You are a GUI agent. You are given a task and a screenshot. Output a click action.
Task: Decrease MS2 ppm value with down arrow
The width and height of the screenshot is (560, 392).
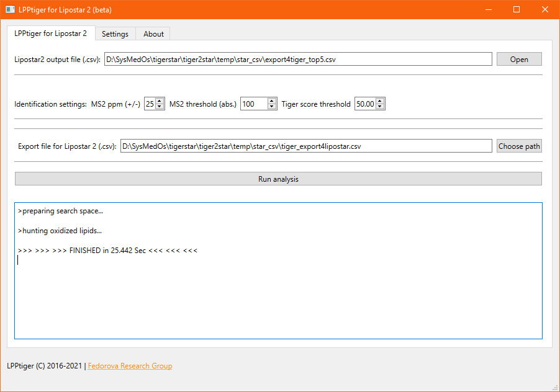(160, 107)
